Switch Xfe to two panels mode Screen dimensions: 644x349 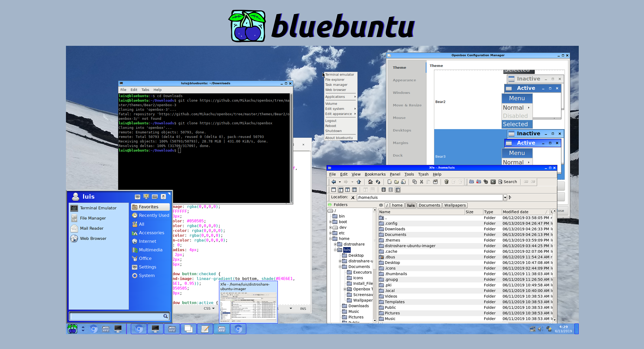[x=347, y=190]
